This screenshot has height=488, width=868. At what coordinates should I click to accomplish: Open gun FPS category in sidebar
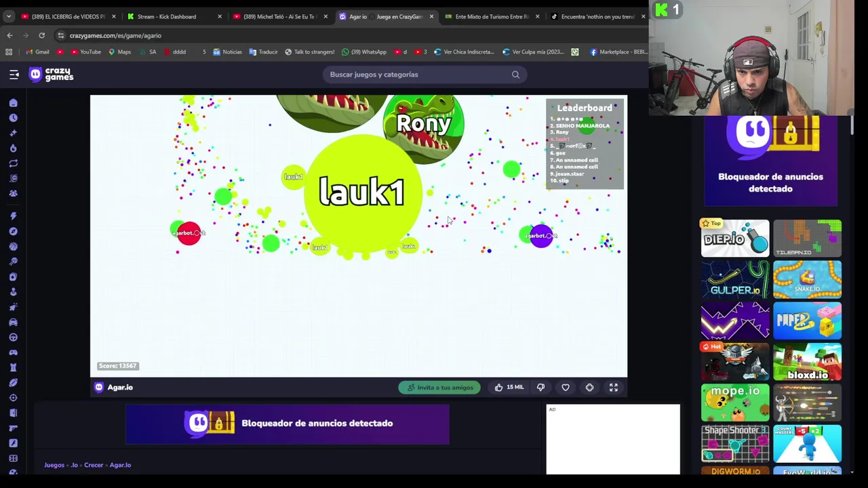click(x=13, y=428)
